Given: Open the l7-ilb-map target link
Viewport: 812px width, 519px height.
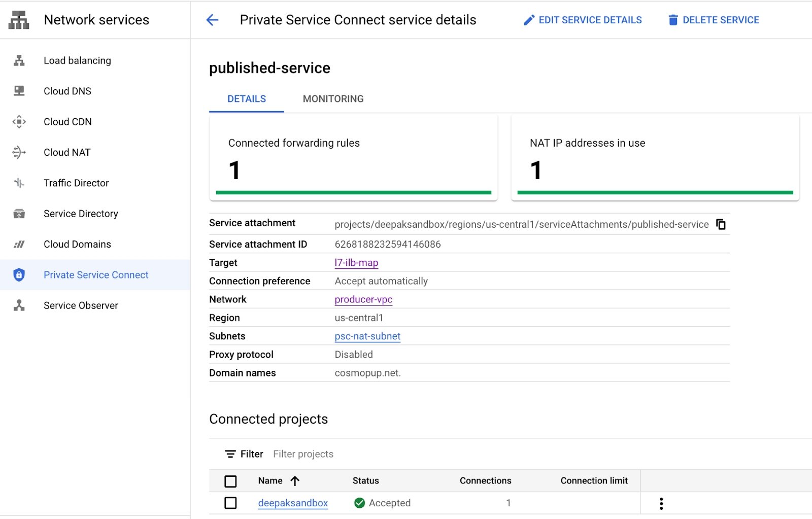Looking at the screenshot, I should click(356, 263).
